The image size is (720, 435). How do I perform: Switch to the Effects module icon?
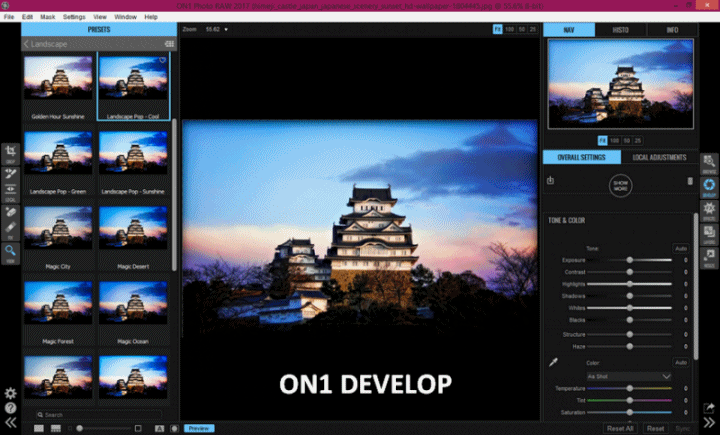(x=709, y=208)
